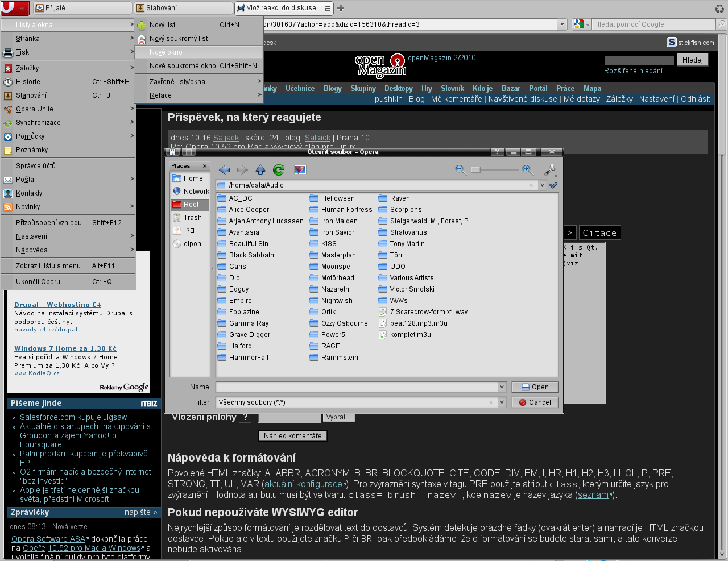Click Nový list menu entry

tap(198, 25)
